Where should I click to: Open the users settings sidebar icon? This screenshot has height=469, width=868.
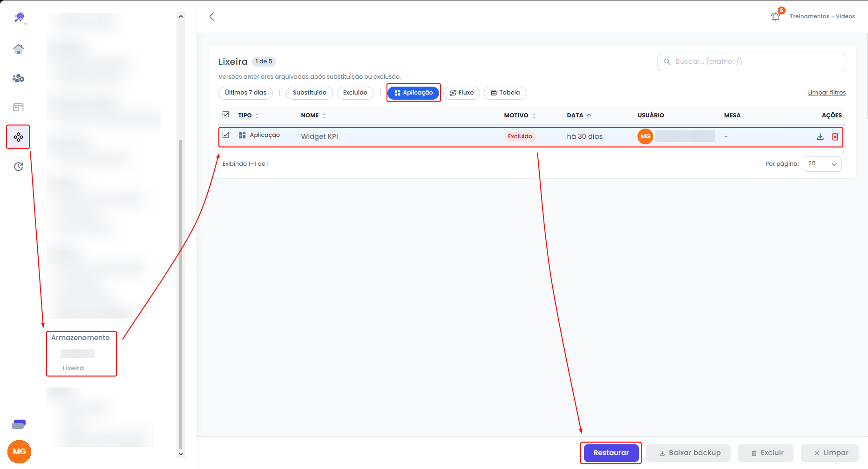19,78
